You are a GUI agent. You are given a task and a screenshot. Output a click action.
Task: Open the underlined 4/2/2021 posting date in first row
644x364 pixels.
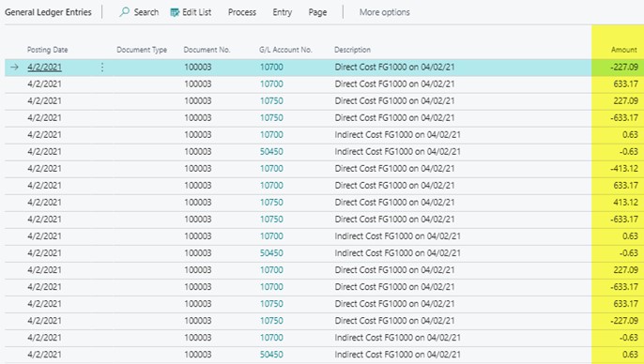pos(44,67)
